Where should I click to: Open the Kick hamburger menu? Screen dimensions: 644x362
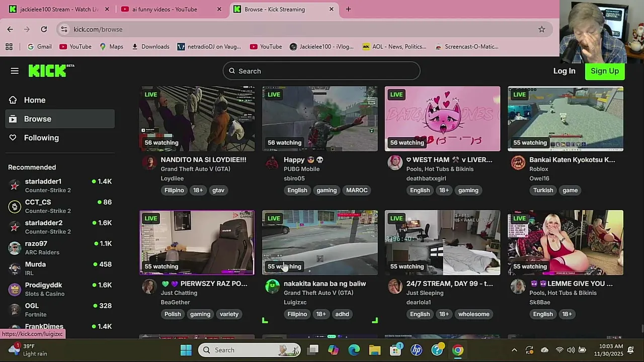click(x=15, y=71)
